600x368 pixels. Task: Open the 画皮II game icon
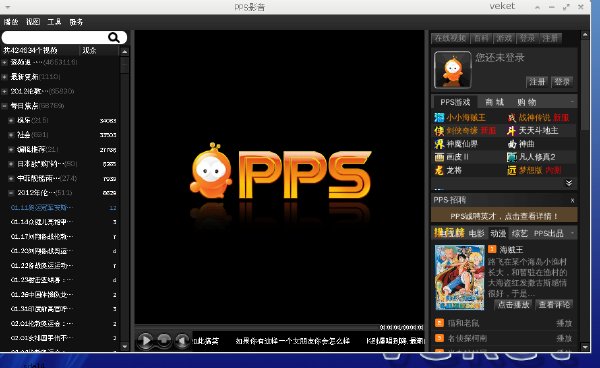pos(439,157)
